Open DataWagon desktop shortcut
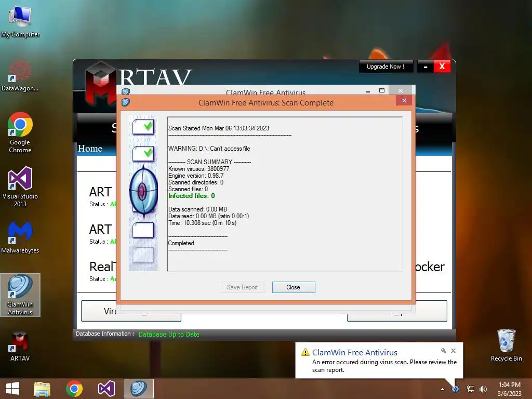The width and height of the screenshot is (532, 399). click(20, 76)
